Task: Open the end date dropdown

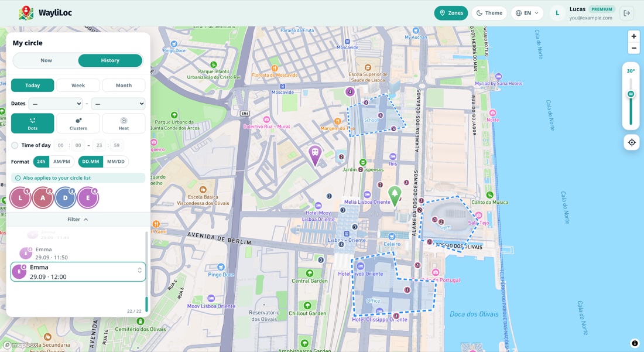Action: pos(118,104)
